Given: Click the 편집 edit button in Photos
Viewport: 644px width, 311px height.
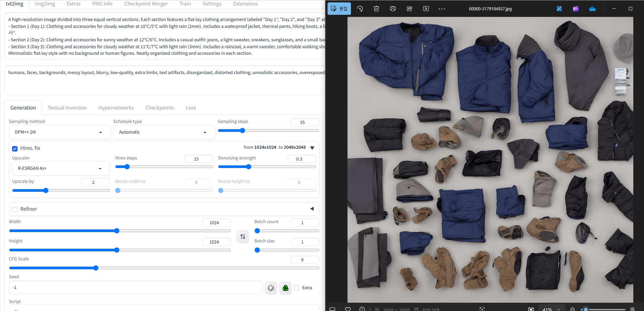Looking at the screenshot, I should [x=339, y=9].
